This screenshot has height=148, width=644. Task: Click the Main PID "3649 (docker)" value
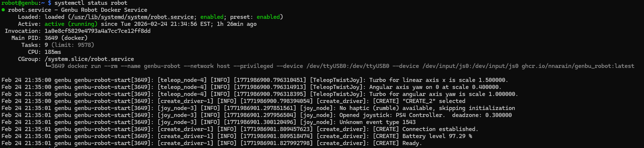tap(66, 38)
